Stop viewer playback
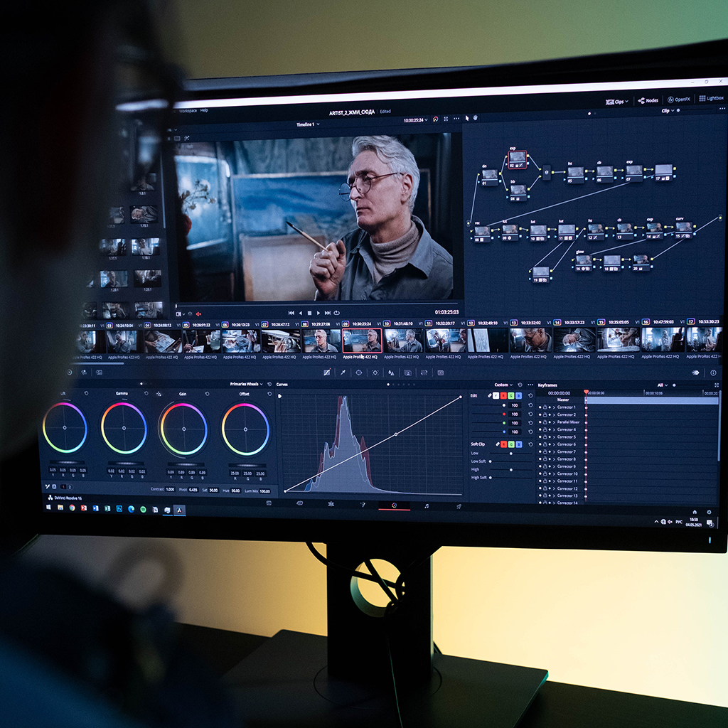Screen dimensions: 728x728 point(310,313)
